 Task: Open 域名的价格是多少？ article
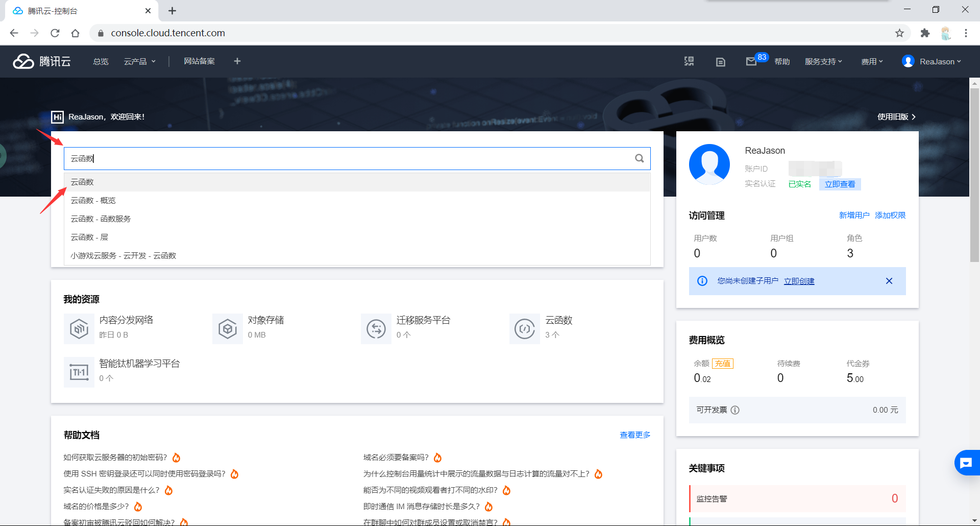96,507
